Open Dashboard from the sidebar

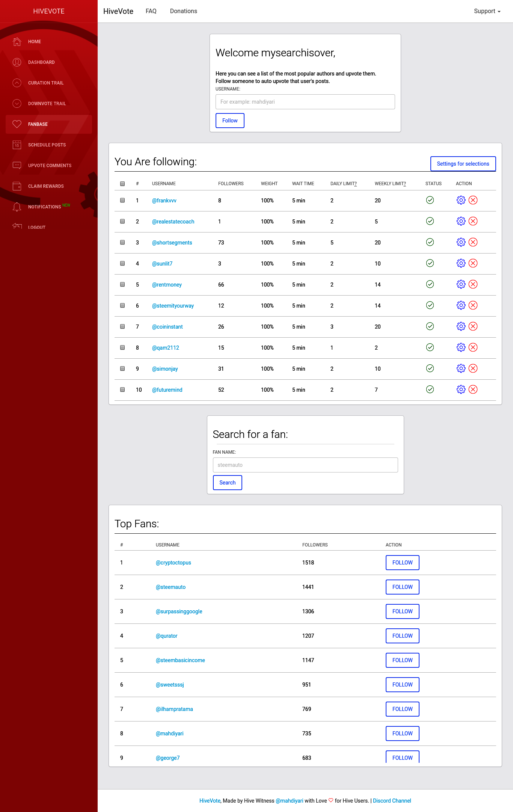49,62
